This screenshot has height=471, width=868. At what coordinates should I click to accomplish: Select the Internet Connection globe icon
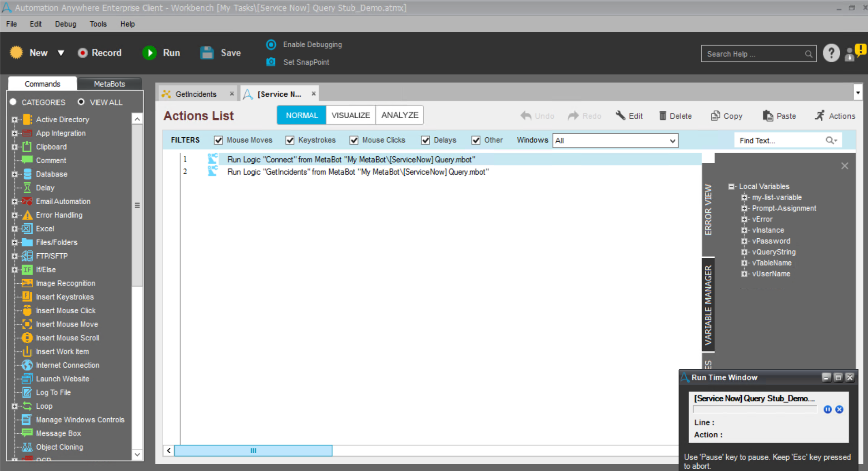27,365
